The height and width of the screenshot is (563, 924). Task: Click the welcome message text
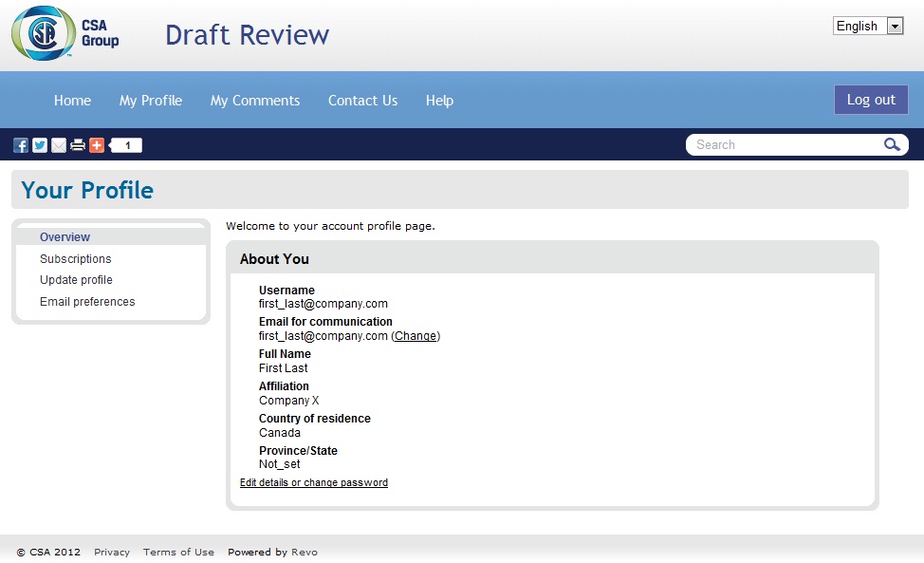click(x=330, y=226)
